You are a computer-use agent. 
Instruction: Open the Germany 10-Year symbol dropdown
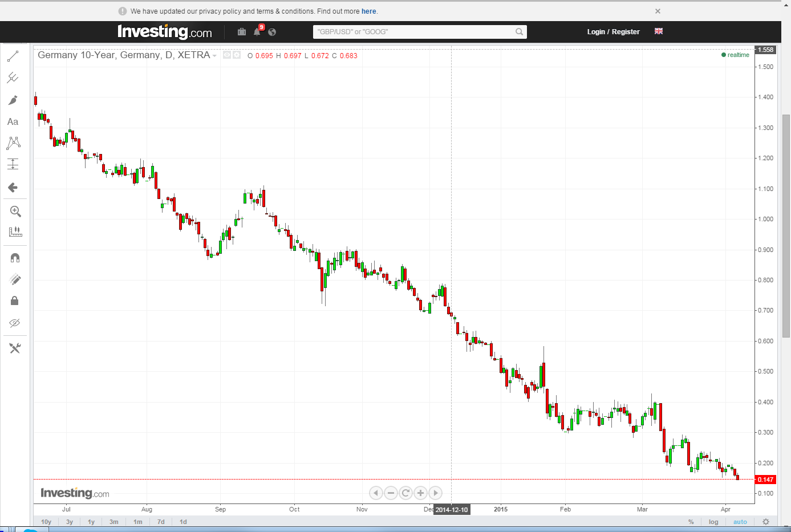tap(214, 55)
